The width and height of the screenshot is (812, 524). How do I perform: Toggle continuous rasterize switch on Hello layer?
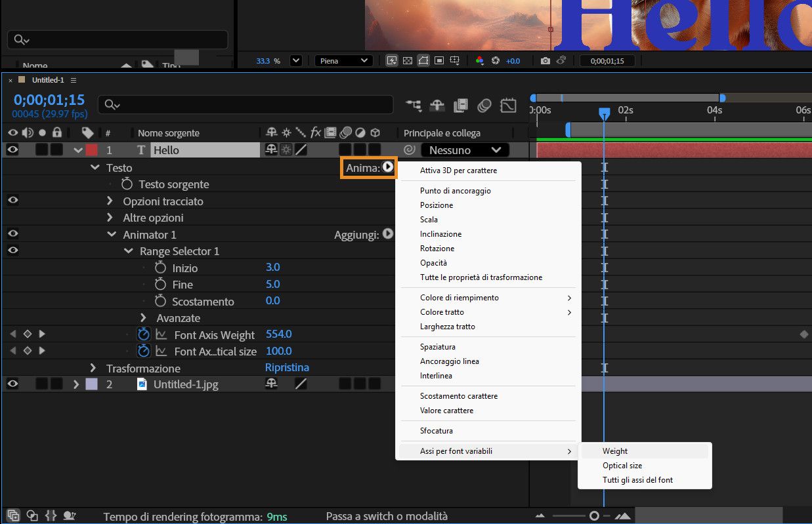(286, 150)
